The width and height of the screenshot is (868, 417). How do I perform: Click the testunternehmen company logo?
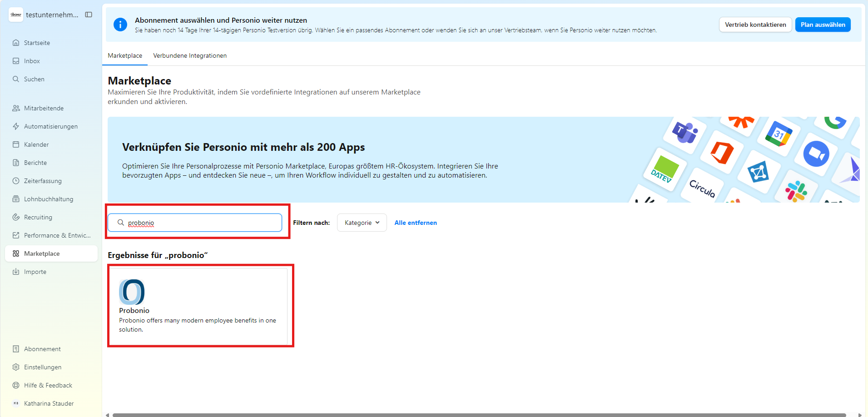[x=16, y=15]
